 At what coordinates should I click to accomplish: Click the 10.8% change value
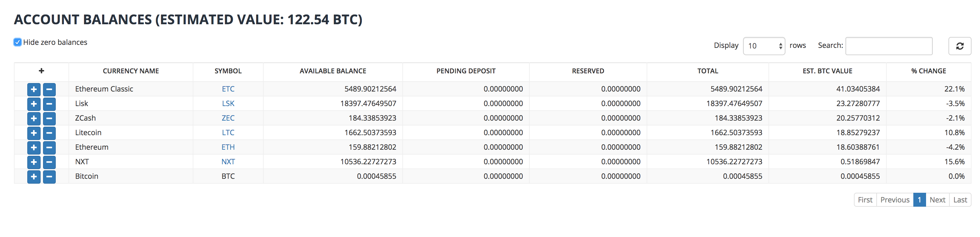pyautogui.click(x=954, y=132)
